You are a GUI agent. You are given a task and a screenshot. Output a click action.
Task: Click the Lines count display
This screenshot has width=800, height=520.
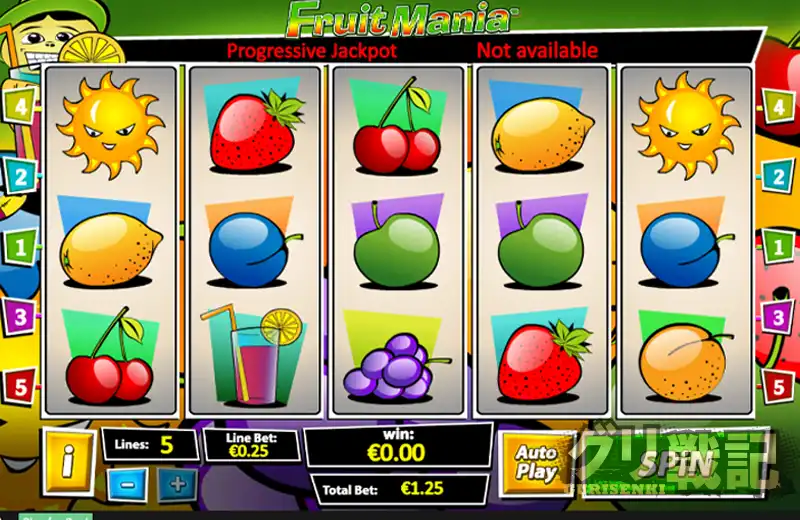[150, 444]
